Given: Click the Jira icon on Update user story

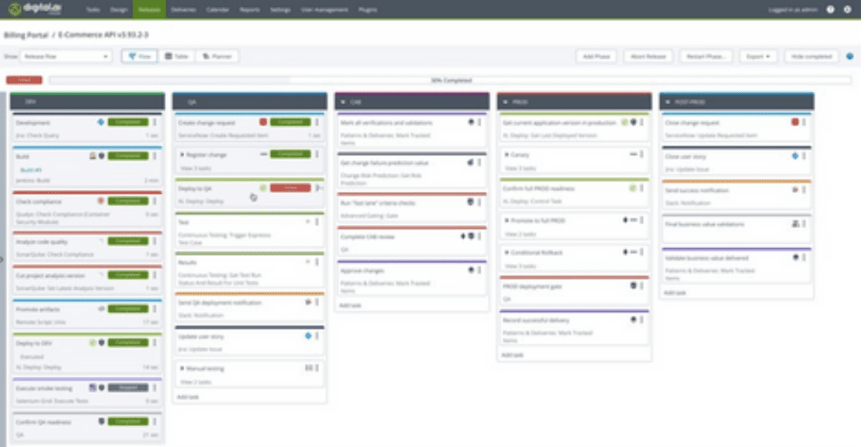Looking at the screenshot, I should [x=309, y=336].
